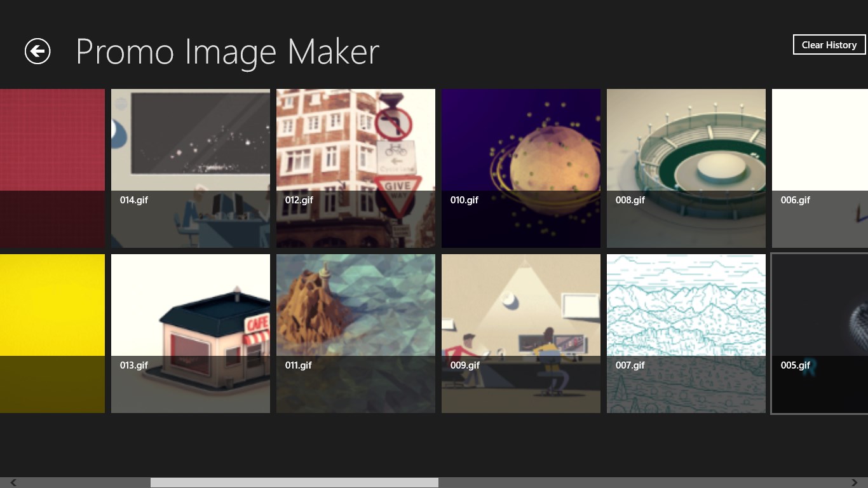Choose the 008.gif stadium thumbnail
This screenshot has width=868, height=488.
click(x=686, y=168)
